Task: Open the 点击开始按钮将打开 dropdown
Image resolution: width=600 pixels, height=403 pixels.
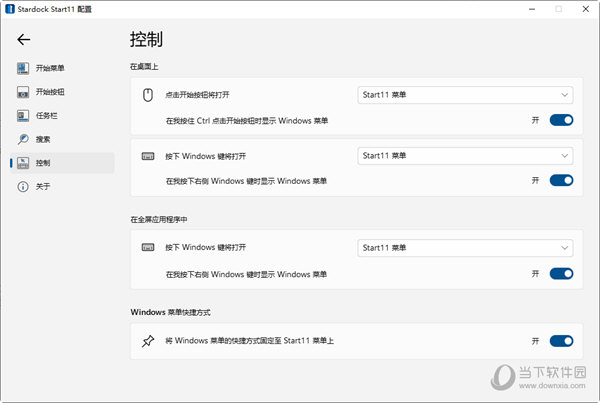Action: pyautogui.click(x=465, y=95)
